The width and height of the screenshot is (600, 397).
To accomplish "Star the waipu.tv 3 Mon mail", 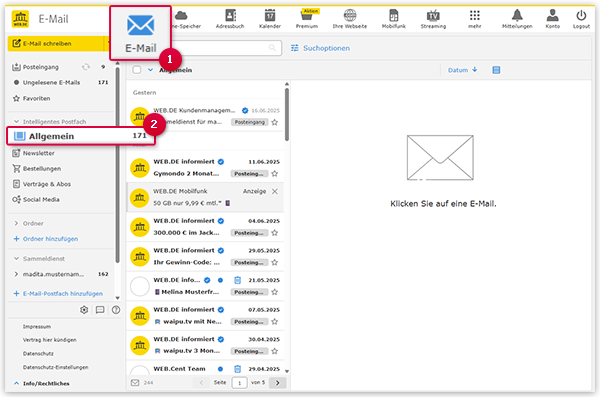I will (x=274, y=351).
